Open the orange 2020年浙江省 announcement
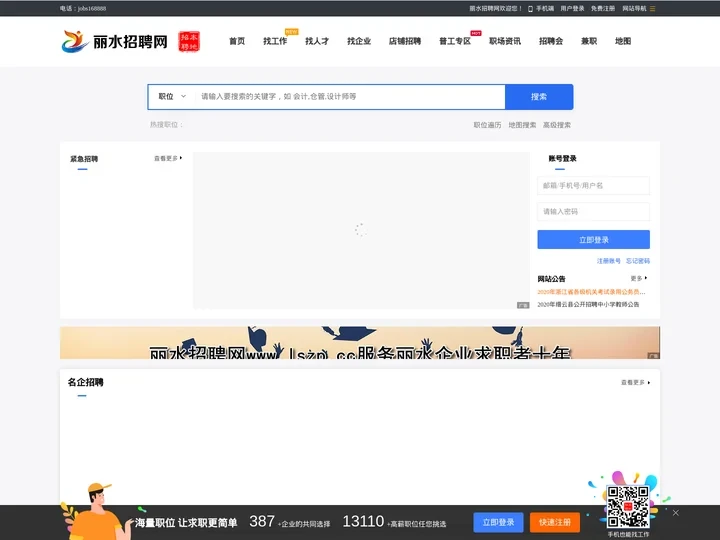The image size is (720, 540). (591, 292)
